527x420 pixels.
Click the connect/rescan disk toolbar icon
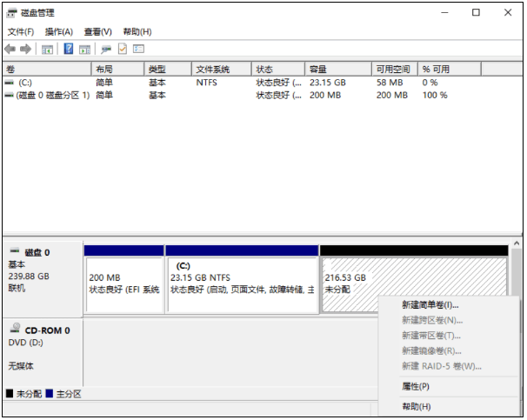[x=106, y=50]
